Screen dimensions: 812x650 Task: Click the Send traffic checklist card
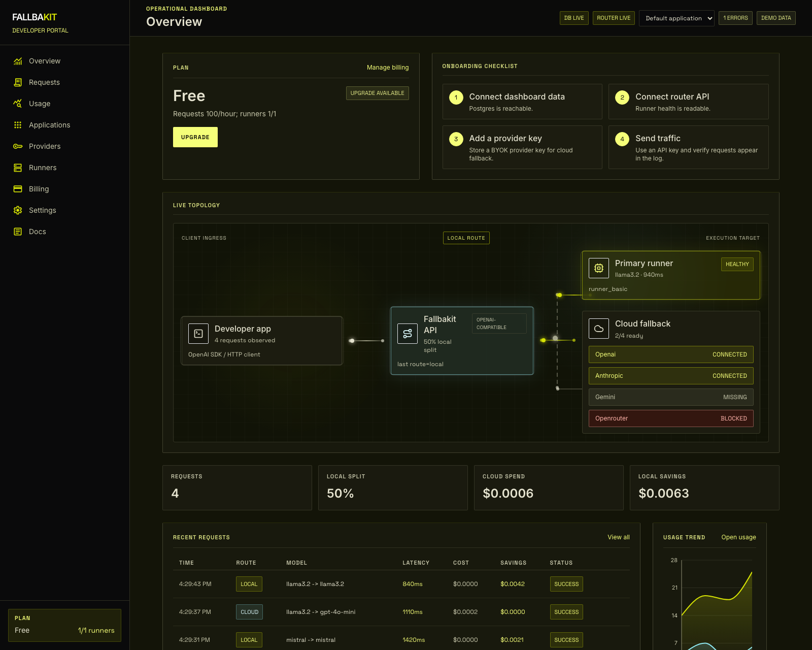[x=688, y=147]
